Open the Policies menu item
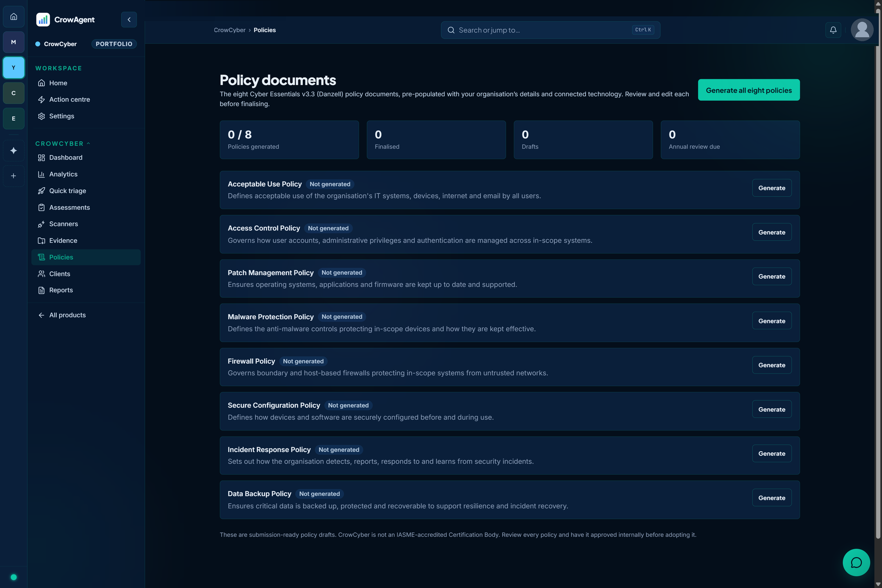 86,257
